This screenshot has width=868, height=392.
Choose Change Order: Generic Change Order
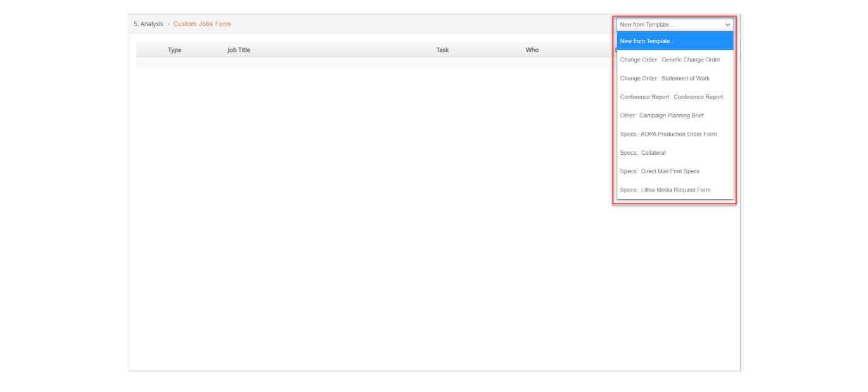(675, 60)
